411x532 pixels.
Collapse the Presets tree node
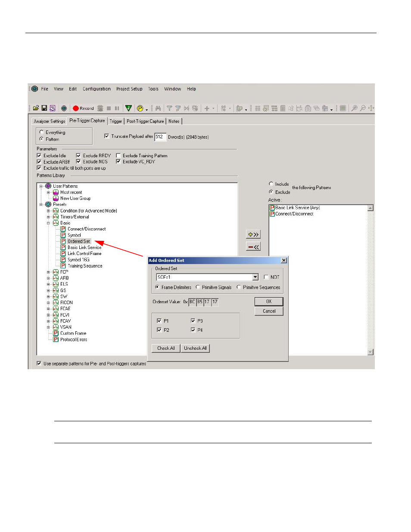(x=41, y=205)
